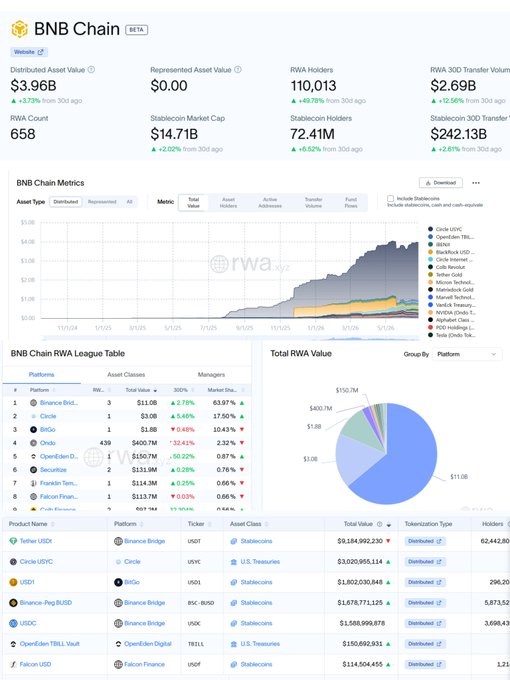The width and height of the screenshot is (510, 680).
Task: Sort league table by 30D% column
Action: pyautogui.click(x=183, y=390)
